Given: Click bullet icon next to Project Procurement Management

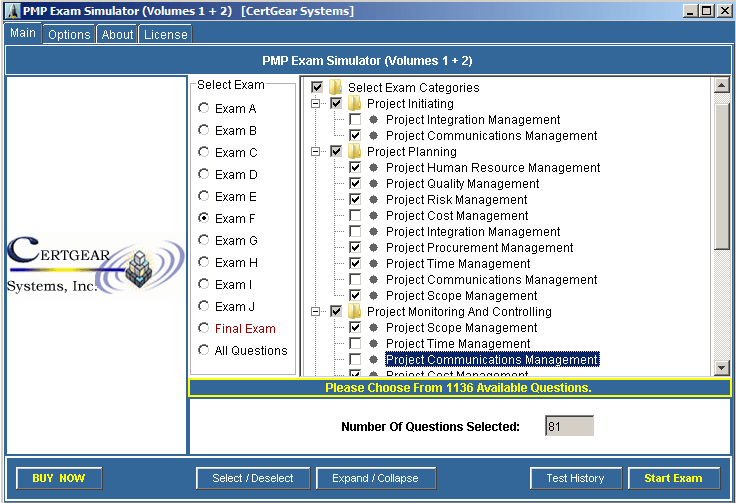Looking at the screenshot, I should click(x=374, y=247).
